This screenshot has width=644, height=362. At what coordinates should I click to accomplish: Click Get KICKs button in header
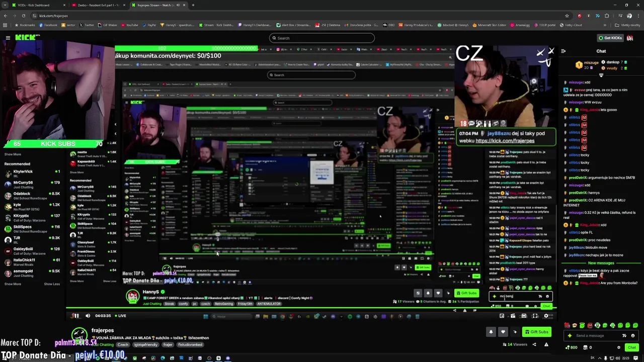coord(610,38)
